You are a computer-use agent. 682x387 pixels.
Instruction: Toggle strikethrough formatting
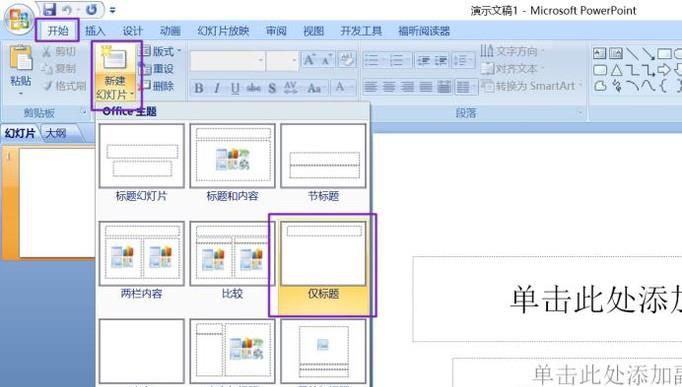pos(254,88)
